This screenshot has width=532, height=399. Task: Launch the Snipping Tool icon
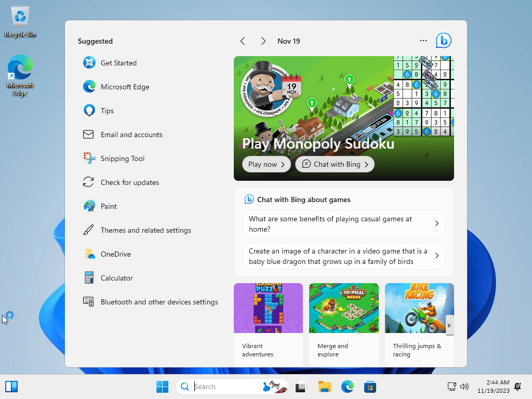pyautogui.click(x=89, y=158)
